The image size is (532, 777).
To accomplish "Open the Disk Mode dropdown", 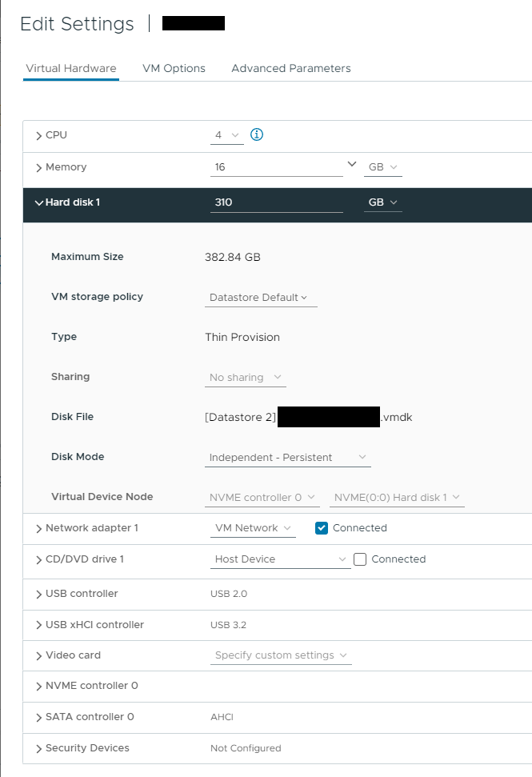I will pyautogui.click(x=286, y=457).
